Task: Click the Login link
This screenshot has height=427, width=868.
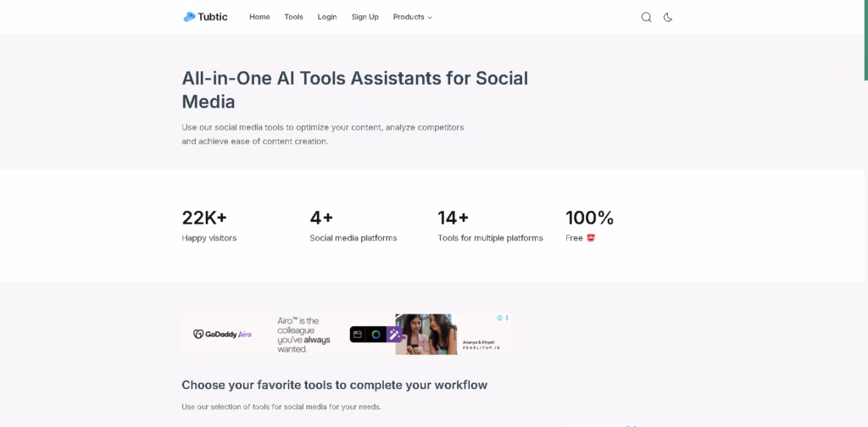Action: click(x=327, y=17)
